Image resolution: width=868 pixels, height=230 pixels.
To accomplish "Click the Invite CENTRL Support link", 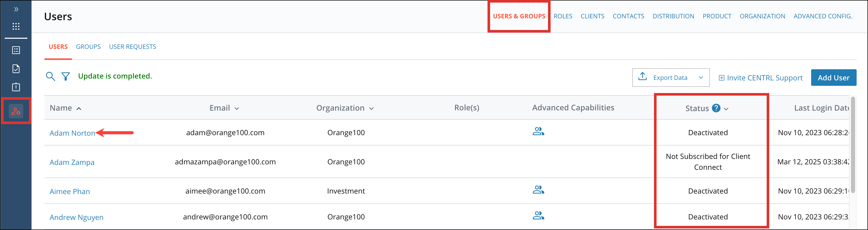I will point(765,78).
